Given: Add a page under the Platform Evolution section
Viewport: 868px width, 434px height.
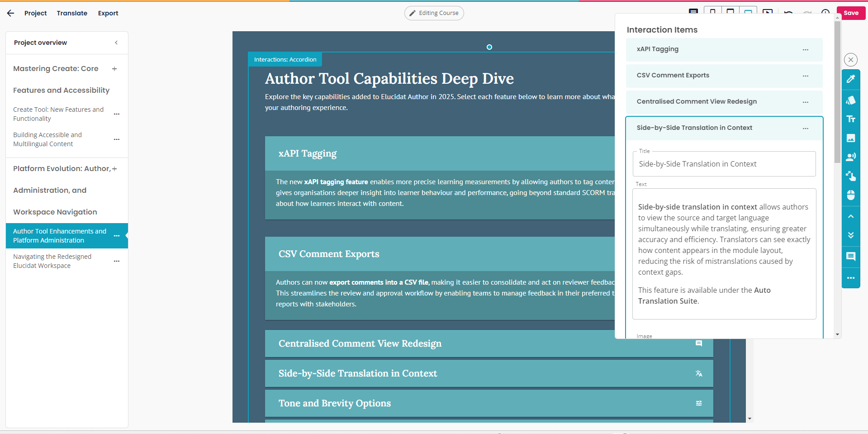Looking at the screenshot, I should point(114,169).
